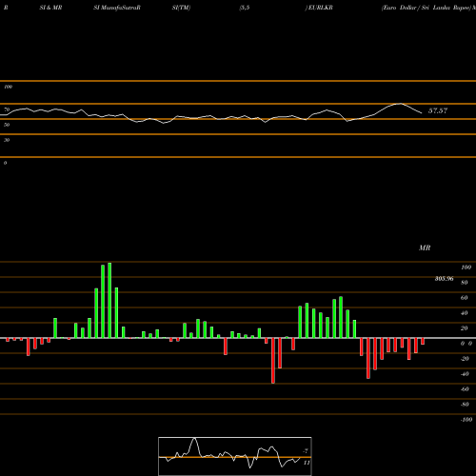The image size is (476, 476).
Task: Click the MR axis label 60
Action: click(x=465, y=298)
